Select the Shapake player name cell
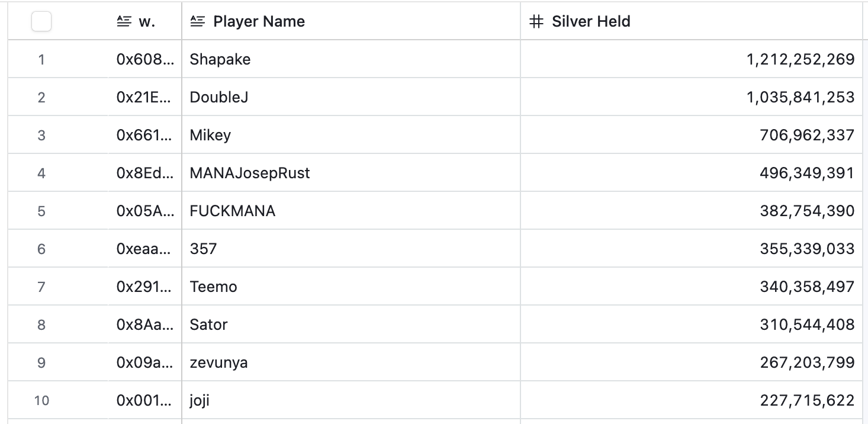868x424 pixels. pyautogui.click(x=220, y=59)
